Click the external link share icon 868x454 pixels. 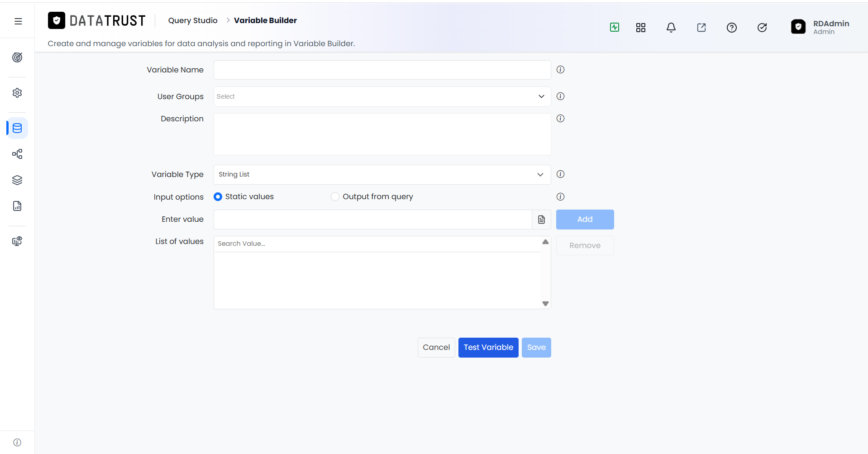tap(701, 28)
